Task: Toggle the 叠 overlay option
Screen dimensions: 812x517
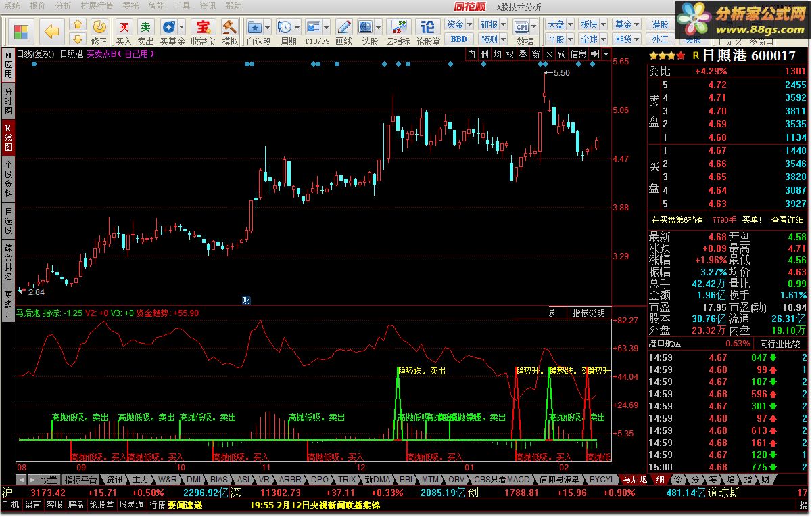Action: 523,54
